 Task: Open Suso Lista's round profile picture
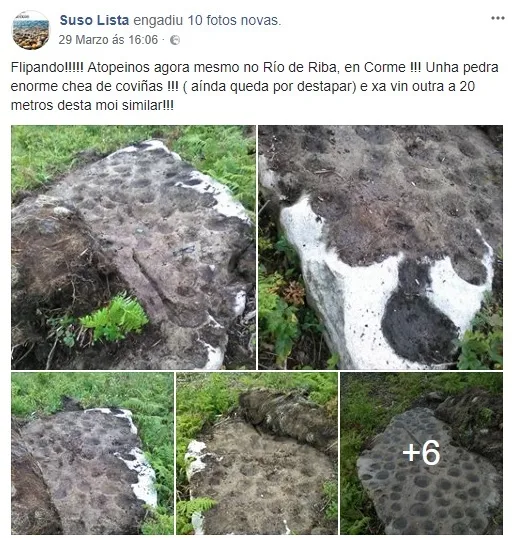(31, 30)
